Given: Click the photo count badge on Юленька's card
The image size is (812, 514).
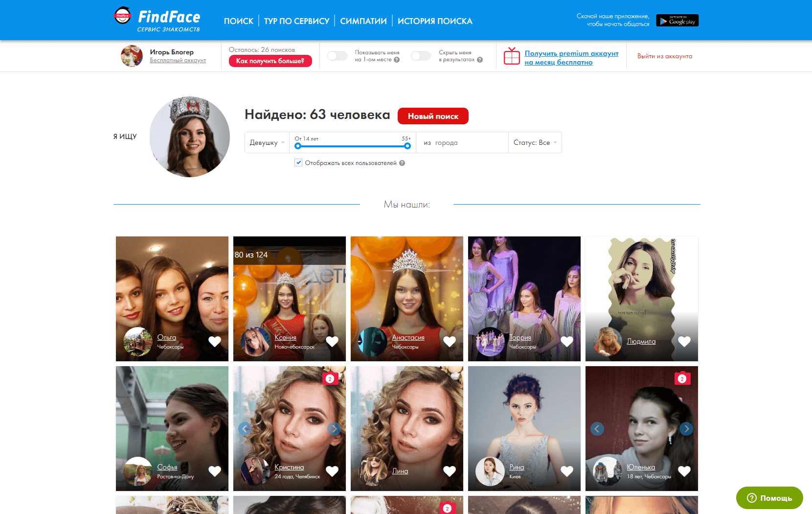Looking at the screenshot, I should pyautogui.click(x=682, y=378).
